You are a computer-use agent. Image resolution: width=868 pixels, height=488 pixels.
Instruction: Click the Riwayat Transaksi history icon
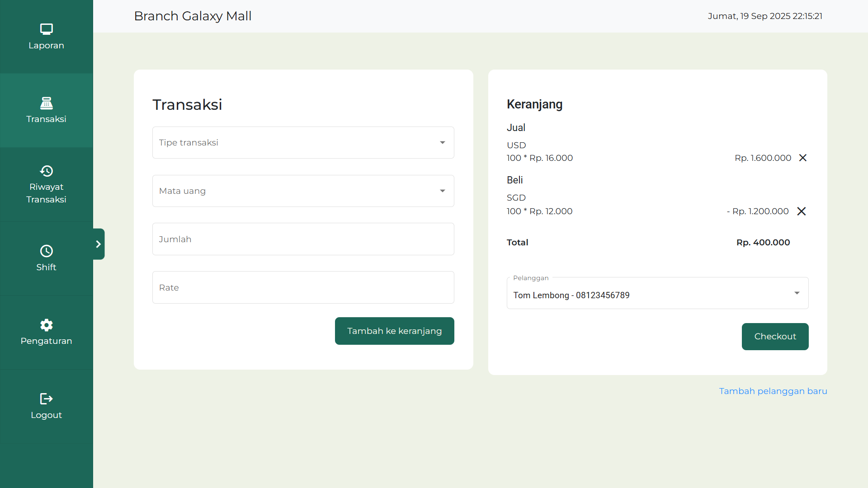pyautogui.click(x=47, y=171)
